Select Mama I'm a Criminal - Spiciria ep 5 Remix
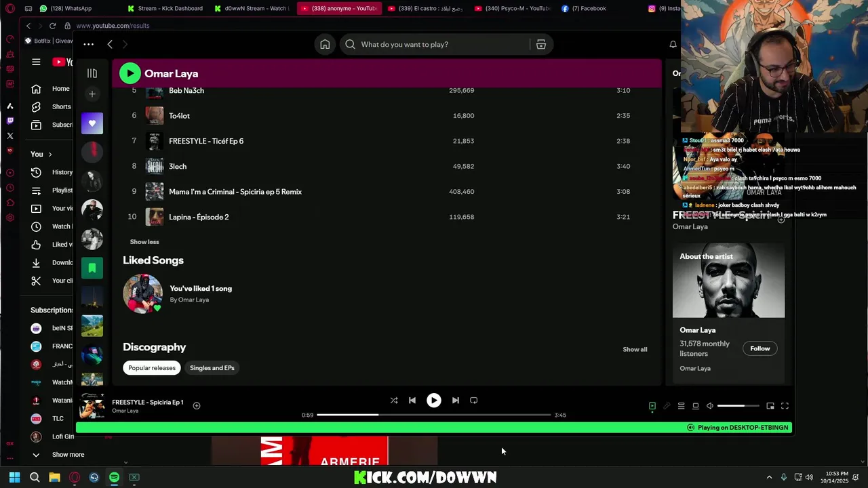 pos(235,192)
